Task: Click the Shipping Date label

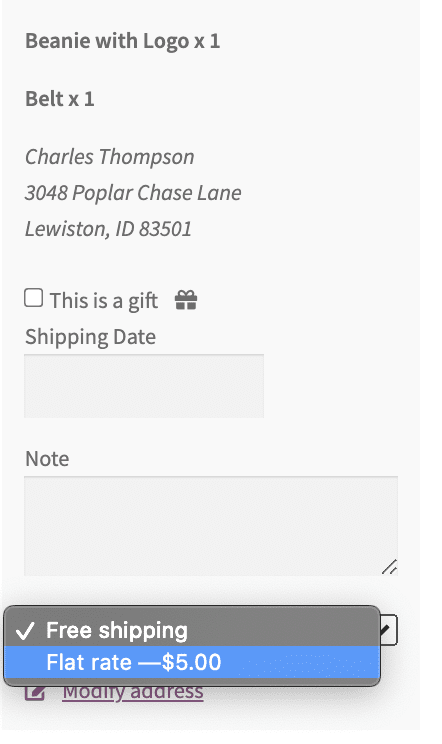Action: click(91, 337)
